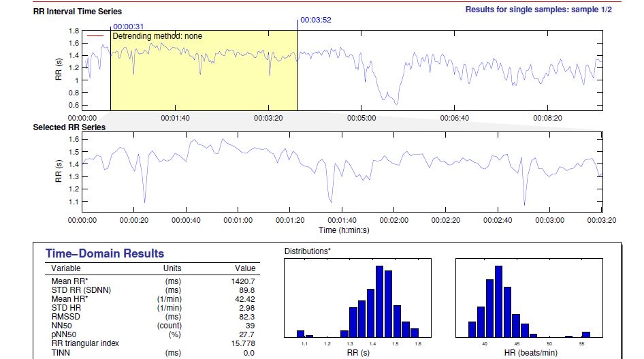Click the triangular index value 15.778
The height and width of the screenshot is (359, 644).
coord(243,343)
